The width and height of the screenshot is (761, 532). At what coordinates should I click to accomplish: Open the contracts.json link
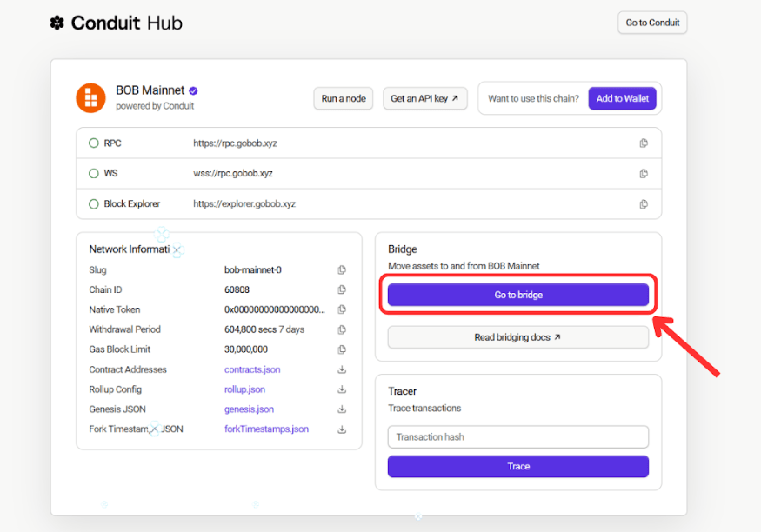coord(252,369)
